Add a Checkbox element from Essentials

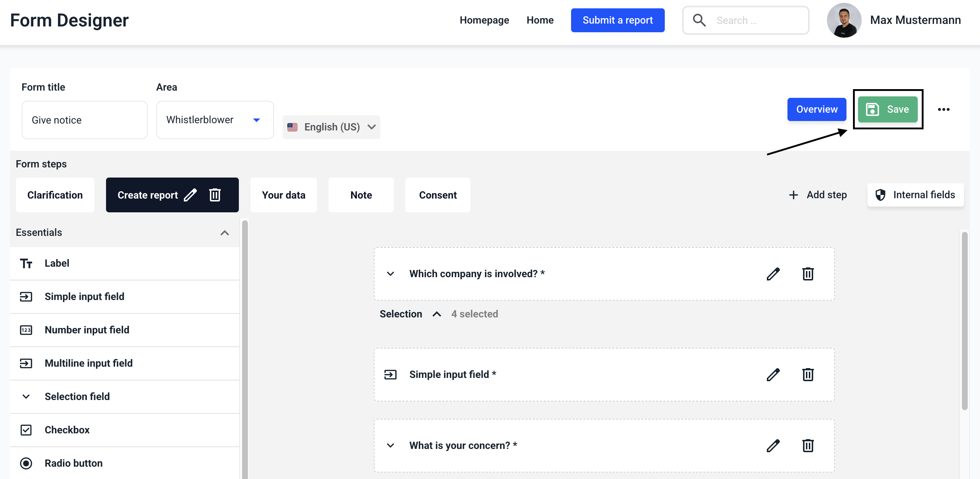[67, 430]
